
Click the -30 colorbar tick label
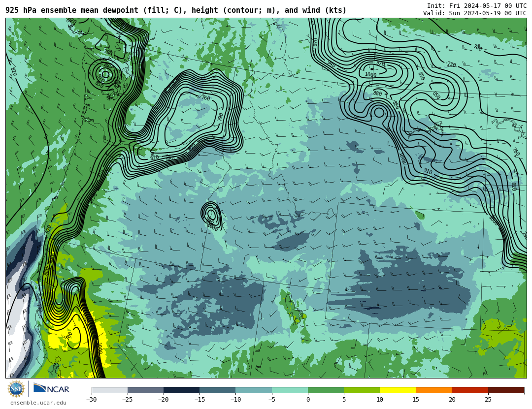coord(91,400)
